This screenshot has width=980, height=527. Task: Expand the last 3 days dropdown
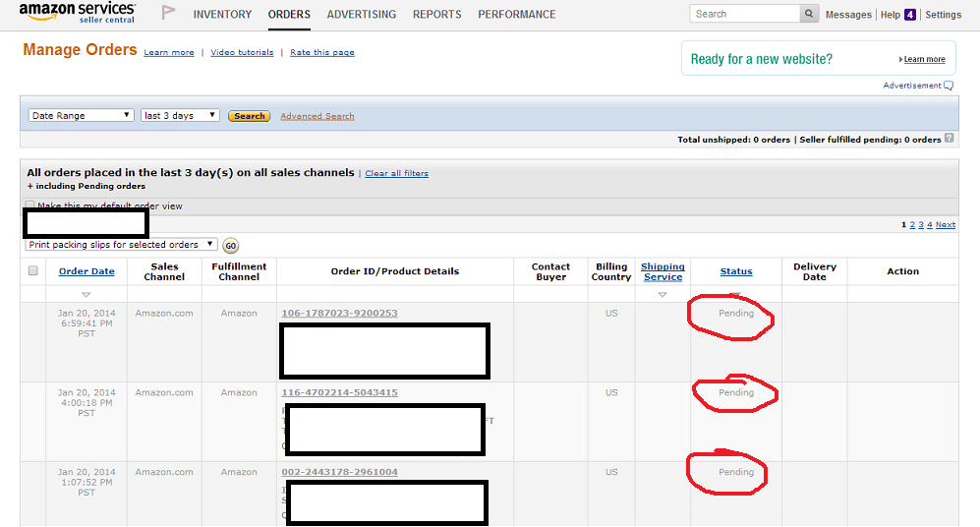click(x=181, y=115)
